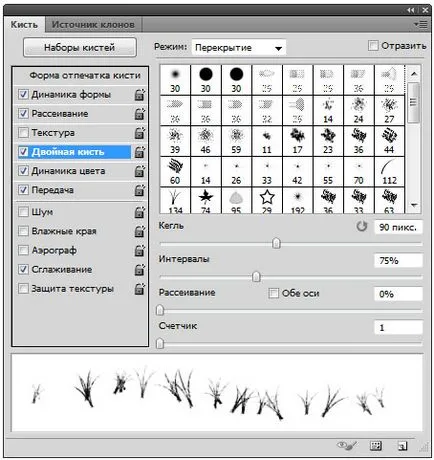434x460 pixels.
Task: Click lock icon for Аэрограф
Action: tap(140, 250)
